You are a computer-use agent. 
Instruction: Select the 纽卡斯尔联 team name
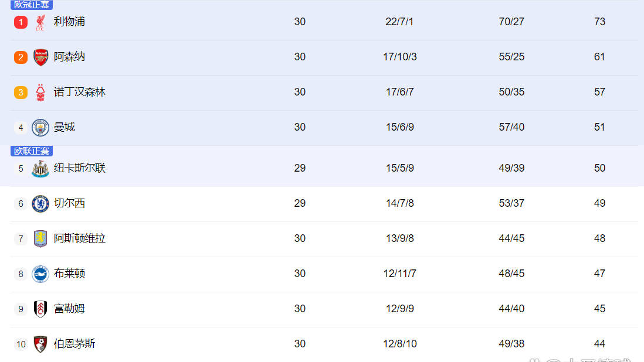click(x=80, y=168)
